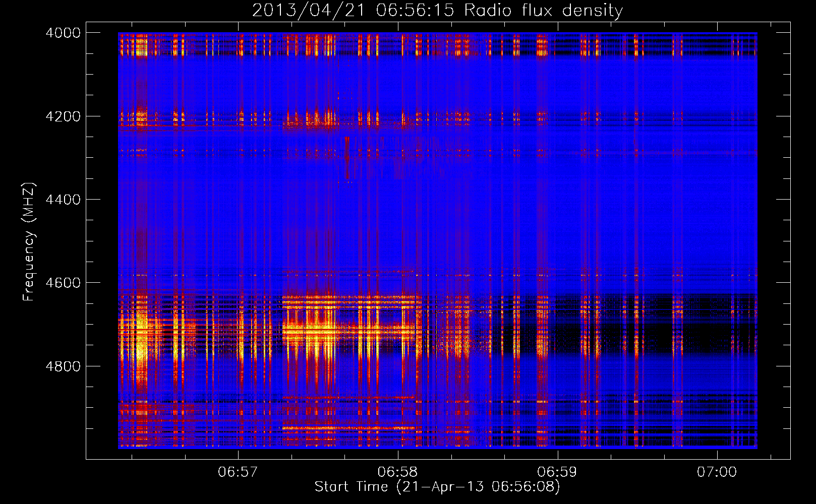Screen dimensions: 816x504
Task: Click the 4800 frequency tick label
Action: click(63, 366)
